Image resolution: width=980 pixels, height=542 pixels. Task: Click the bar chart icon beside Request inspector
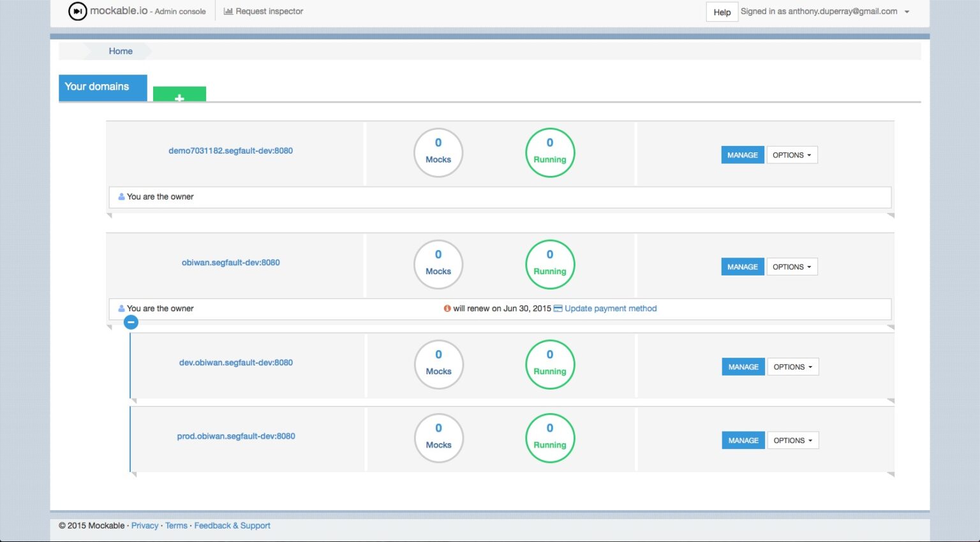pos(228,11)
